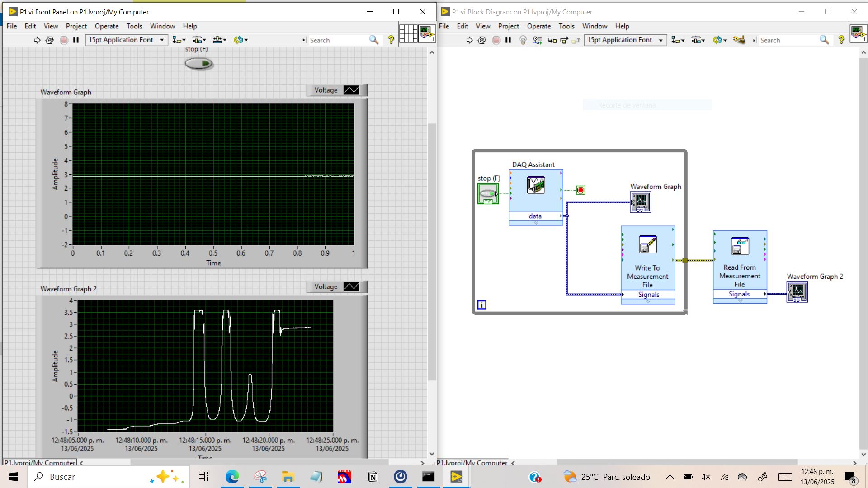868x488 pixels.
Task: Toggle Highlight Execution lightbulb
Action: click(523, 40)
